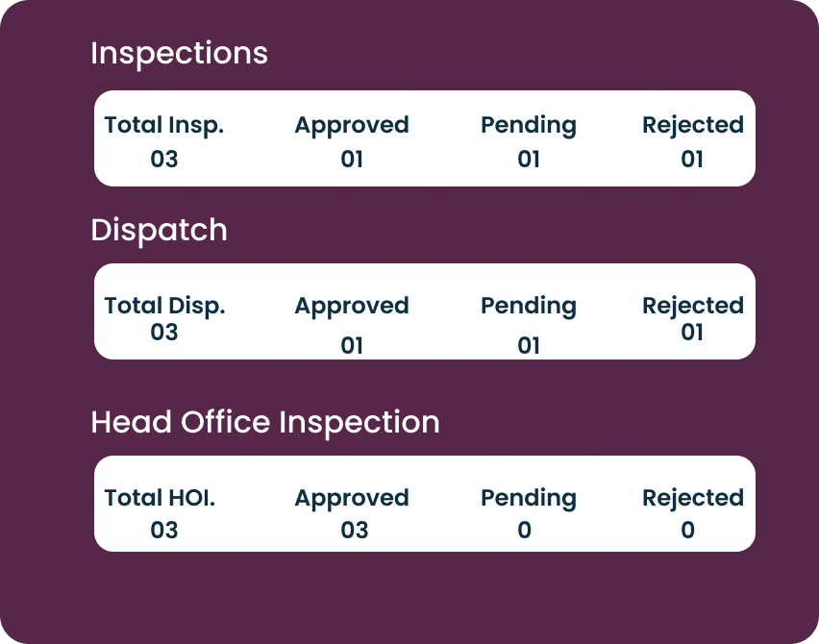Click Rejected label in the Inspections card
Viewport: 819px width, 644px height.
point(693,125)
